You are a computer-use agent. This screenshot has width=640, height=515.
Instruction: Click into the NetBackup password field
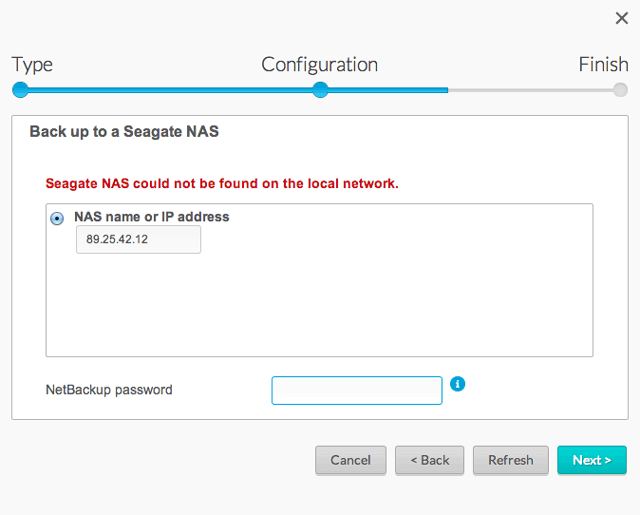click(356, 391)
